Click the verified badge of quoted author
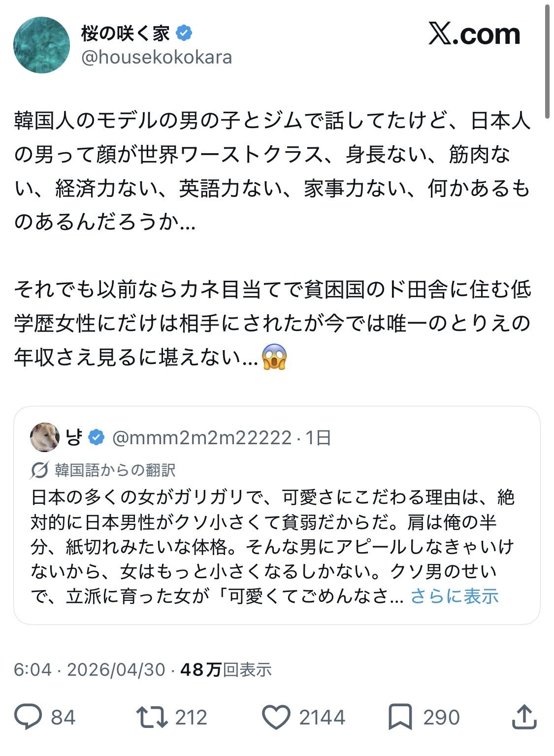 click(x=97, y=437)
